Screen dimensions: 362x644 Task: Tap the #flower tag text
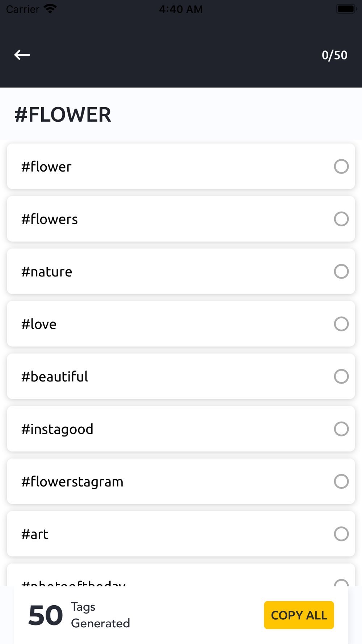(46, 167)
